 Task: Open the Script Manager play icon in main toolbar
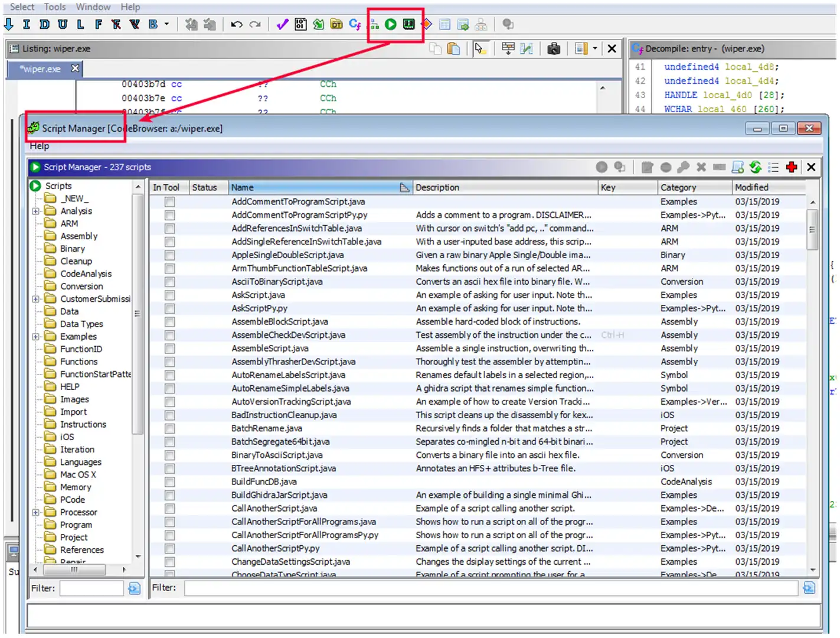[391, 24]
